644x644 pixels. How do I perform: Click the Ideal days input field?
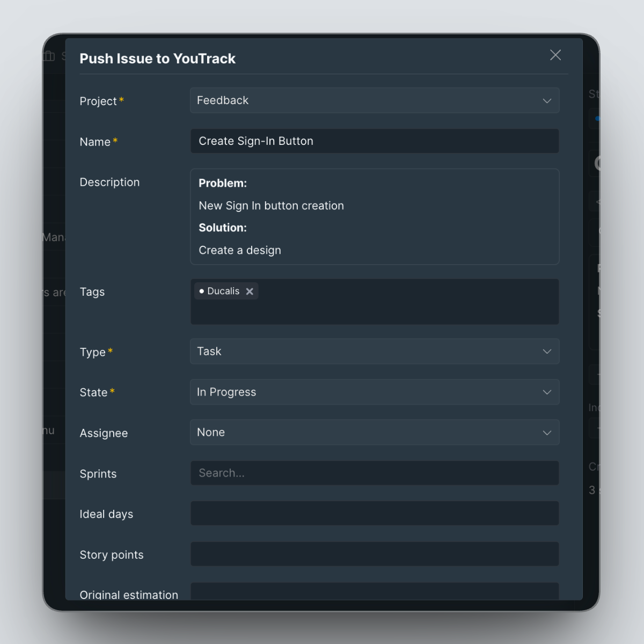(x=374, y=514)
